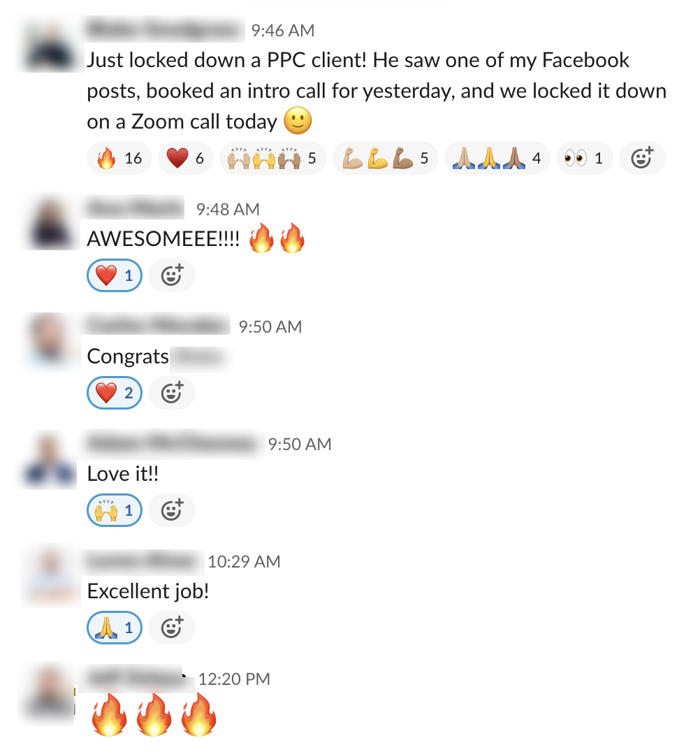Screen dimensions: 700x752
Task: Add a reaction to the PPC client message
Action: [x=643, y=158]
